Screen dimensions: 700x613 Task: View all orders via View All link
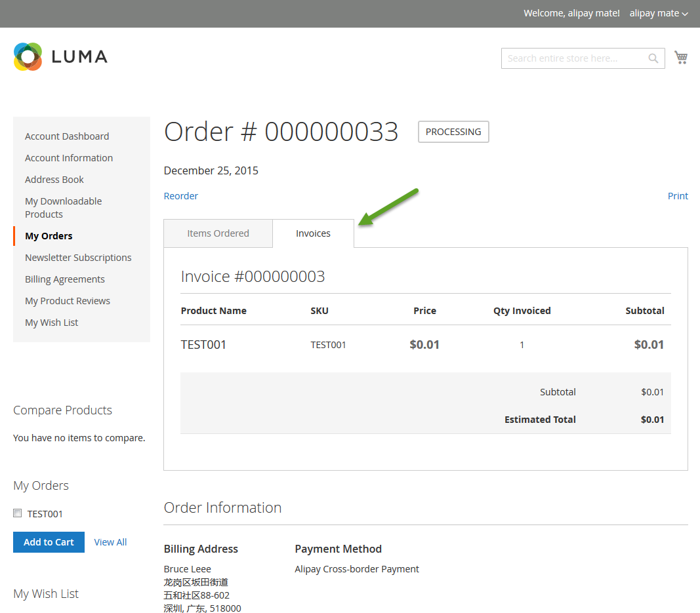pyautogui.click(x=110, y=542)
